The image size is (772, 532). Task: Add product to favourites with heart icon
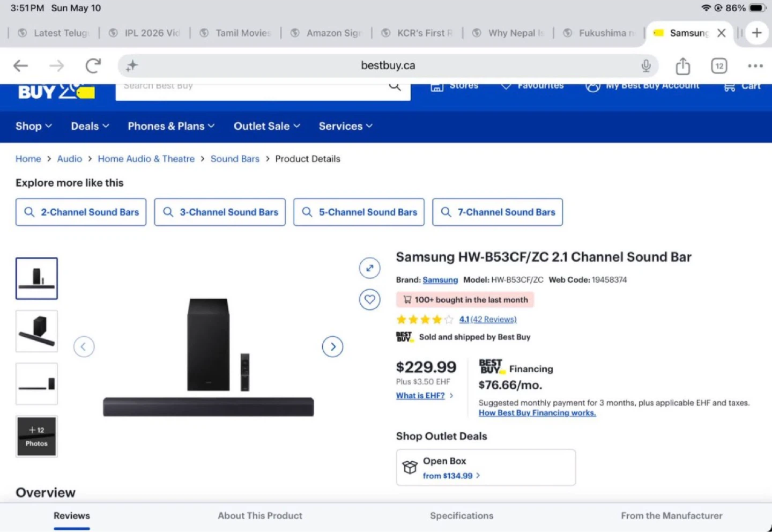point(369,299)
